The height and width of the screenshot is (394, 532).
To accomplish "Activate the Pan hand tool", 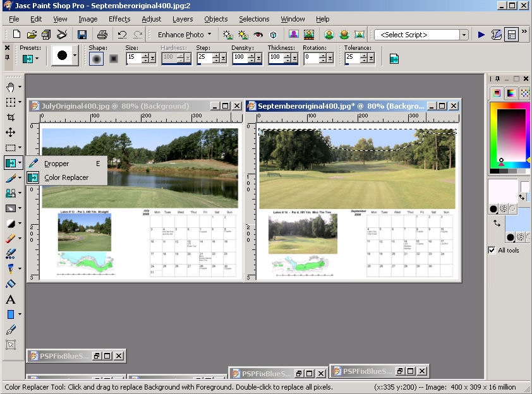I will 10,87.
